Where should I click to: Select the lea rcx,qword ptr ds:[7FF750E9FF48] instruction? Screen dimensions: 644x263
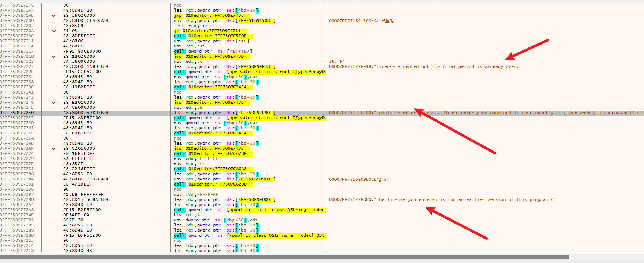coord(225,67)
